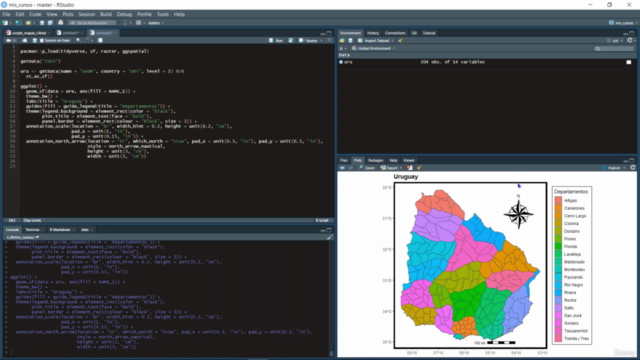This screenshot has height=360, width=640.
Task: Clear the console with the broom icon
Action: click(329, 237)
